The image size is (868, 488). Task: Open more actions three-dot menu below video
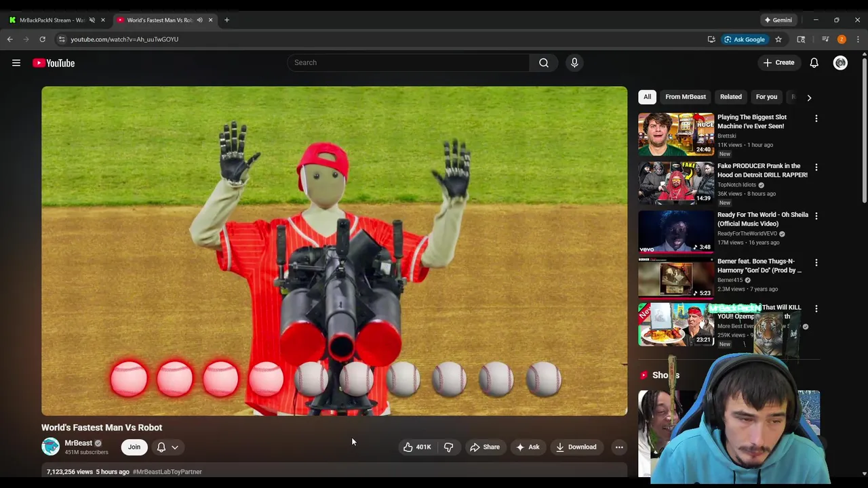pyautogui.click(x=619, y=447)
